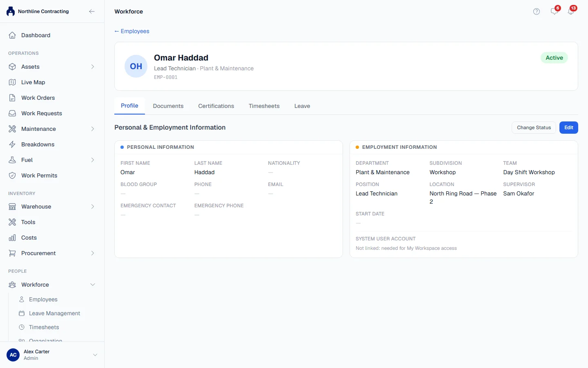Switch to the Certifications tab
The height and width of the screenshot is (368, 588).
(x=216, y=106)
